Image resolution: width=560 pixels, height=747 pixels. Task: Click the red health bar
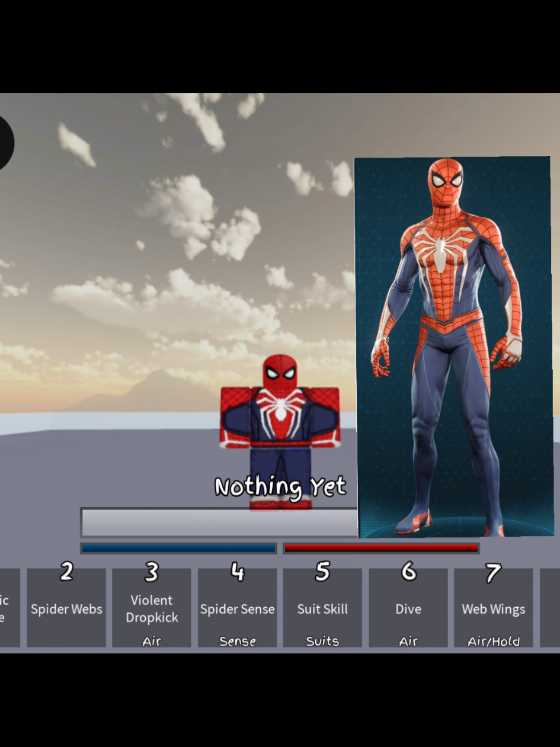[381, 549]
